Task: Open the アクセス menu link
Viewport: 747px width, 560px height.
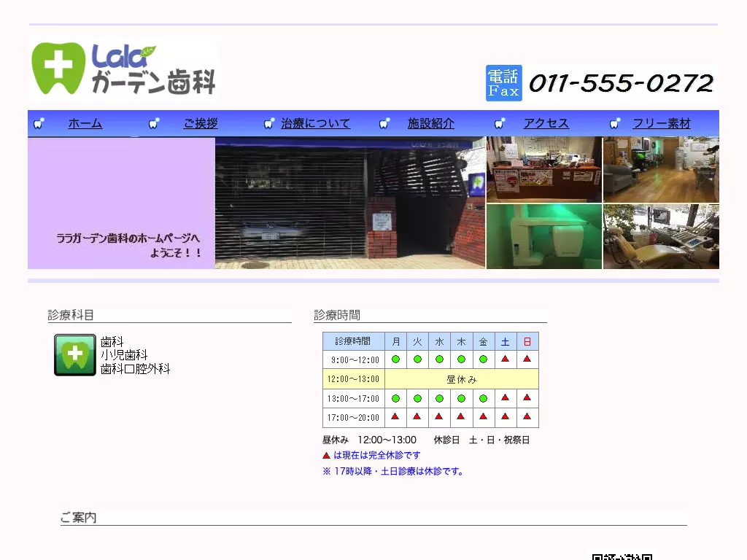Action: click(x=546, y=124)
